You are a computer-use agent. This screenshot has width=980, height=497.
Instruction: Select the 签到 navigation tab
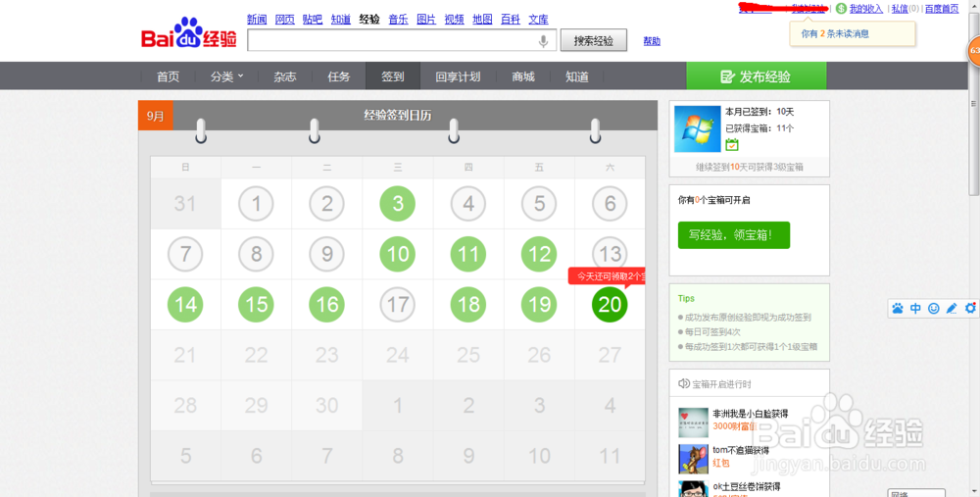[x=393, y=76]
